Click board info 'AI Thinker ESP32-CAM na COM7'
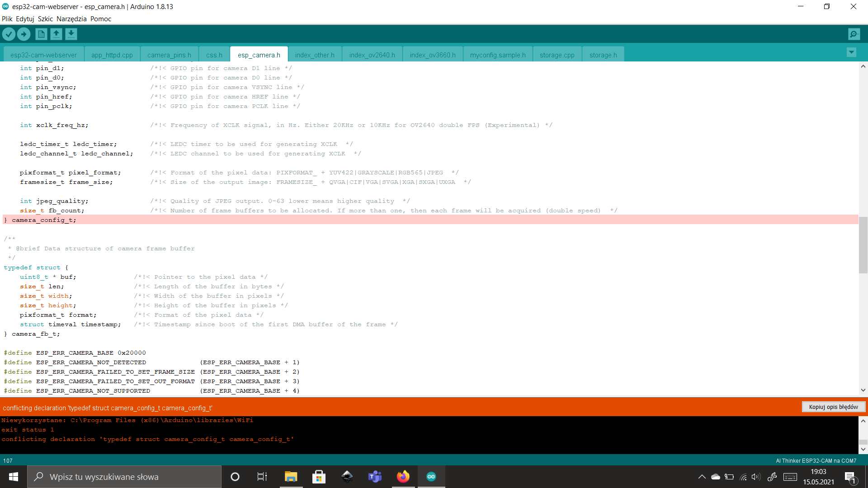Image resolution: width=868 pixels, height=488 pixels. (816, 461)
